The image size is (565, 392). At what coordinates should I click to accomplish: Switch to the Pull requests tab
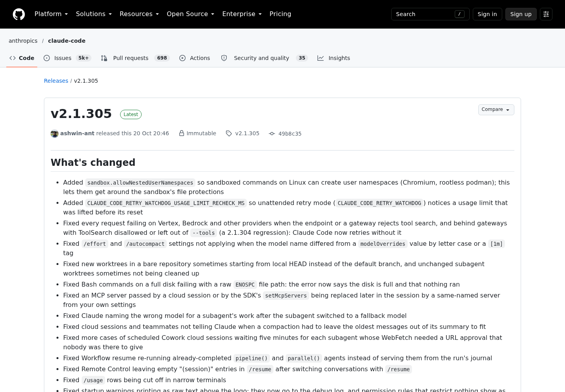point(135,58)
